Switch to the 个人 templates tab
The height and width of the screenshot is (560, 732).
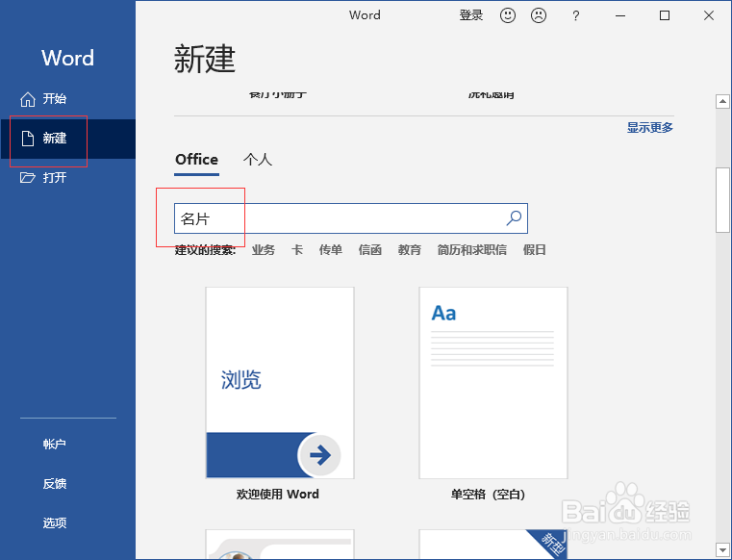[257, 160]
